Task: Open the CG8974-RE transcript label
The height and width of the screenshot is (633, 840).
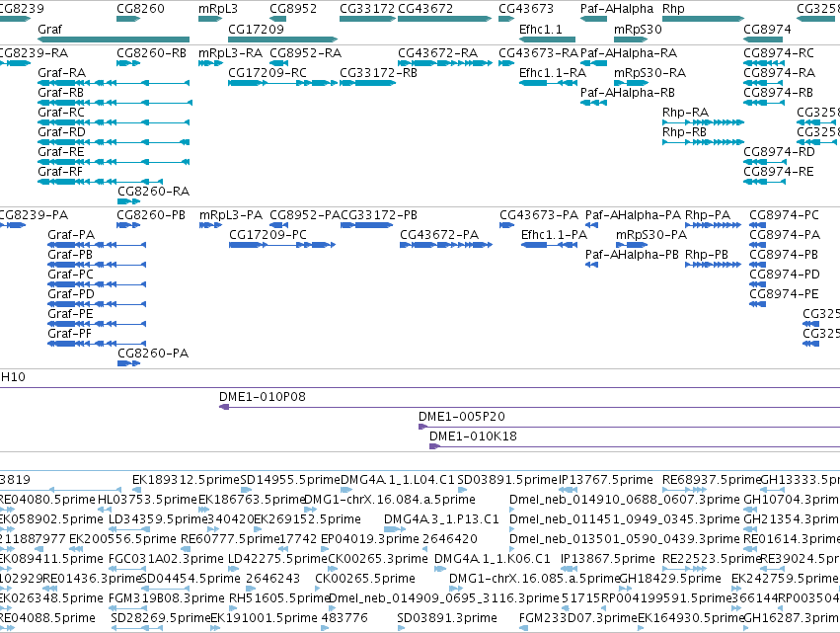Action: tap(779, 172)
